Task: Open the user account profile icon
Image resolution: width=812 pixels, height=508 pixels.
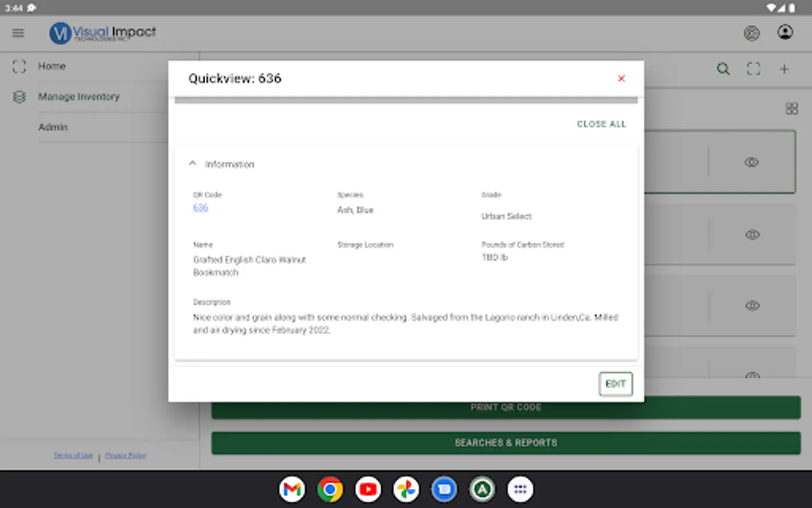Action: point(785,32)
